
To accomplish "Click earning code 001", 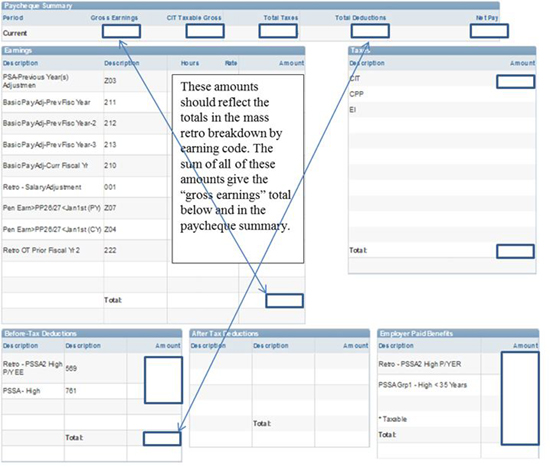I will tap(110, 187).
